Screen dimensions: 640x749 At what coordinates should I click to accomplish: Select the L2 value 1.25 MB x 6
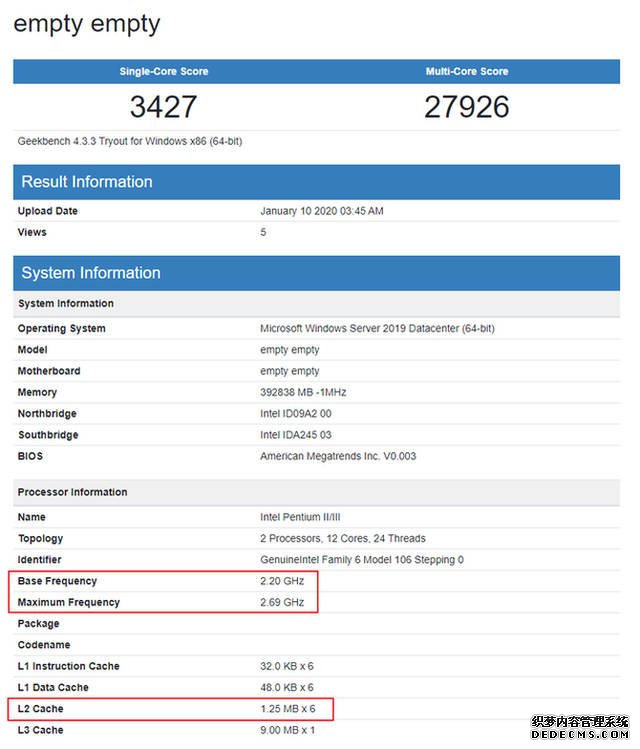(x=288, y=709)
